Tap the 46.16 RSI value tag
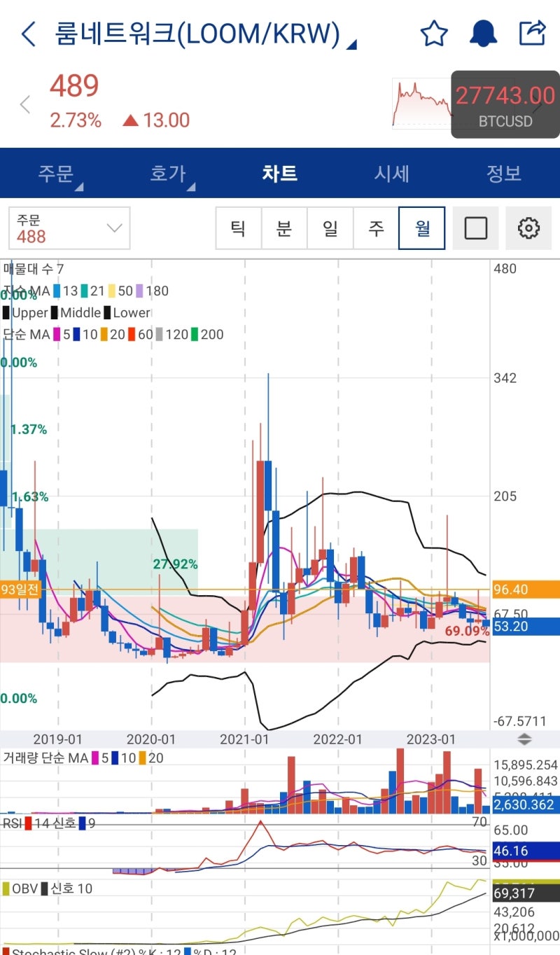This screenshot has width=560, height=955. [524, 851]
